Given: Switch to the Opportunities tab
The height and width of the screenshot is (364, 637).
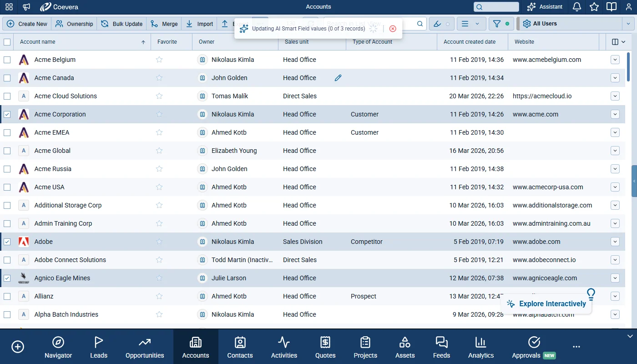Looking at the screenshot, I should click(x=145, y=347).
